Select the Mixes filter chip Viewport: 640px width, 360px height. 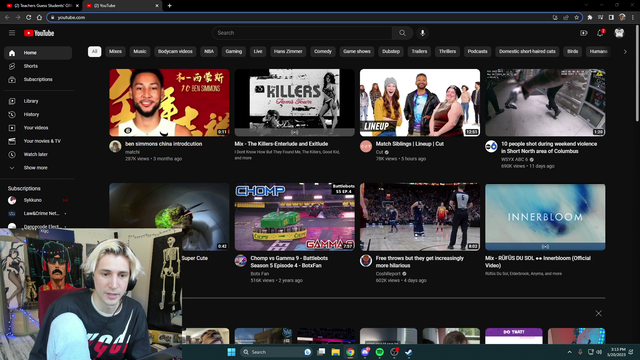pyautogui.click(x=116, y=51)
